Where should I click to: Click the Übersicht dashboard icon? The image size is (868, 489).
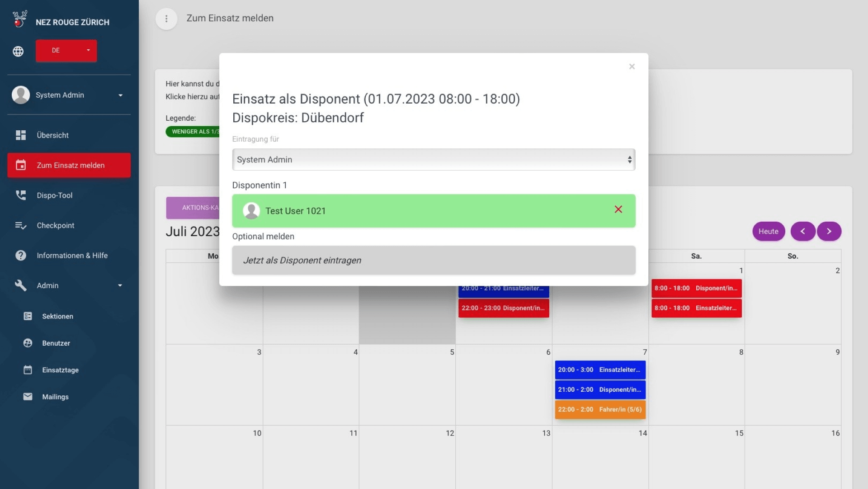point(21,135)
